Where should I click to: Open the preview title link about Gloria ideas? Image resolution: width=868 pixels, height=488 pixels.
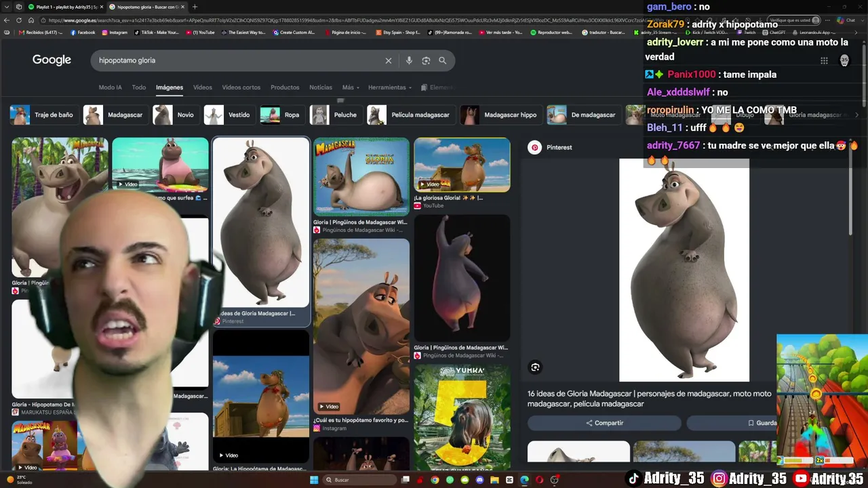650,399
